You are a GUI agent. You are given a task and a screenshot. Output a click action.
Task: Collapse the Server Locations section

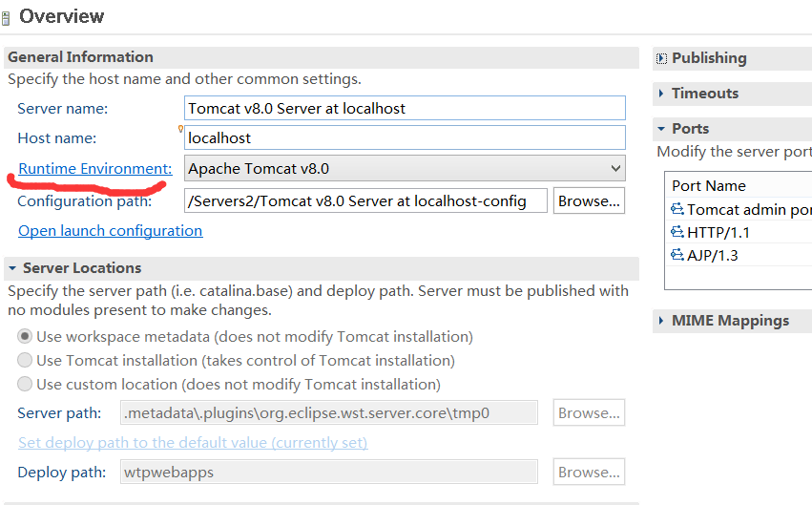click(11, 268)
